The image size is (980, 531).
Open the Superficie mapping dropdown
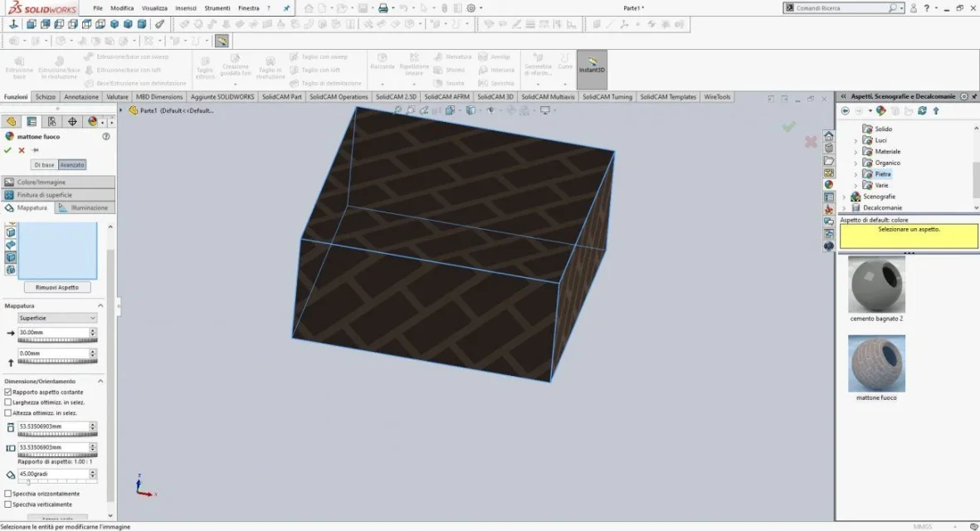tap(57, 318)
